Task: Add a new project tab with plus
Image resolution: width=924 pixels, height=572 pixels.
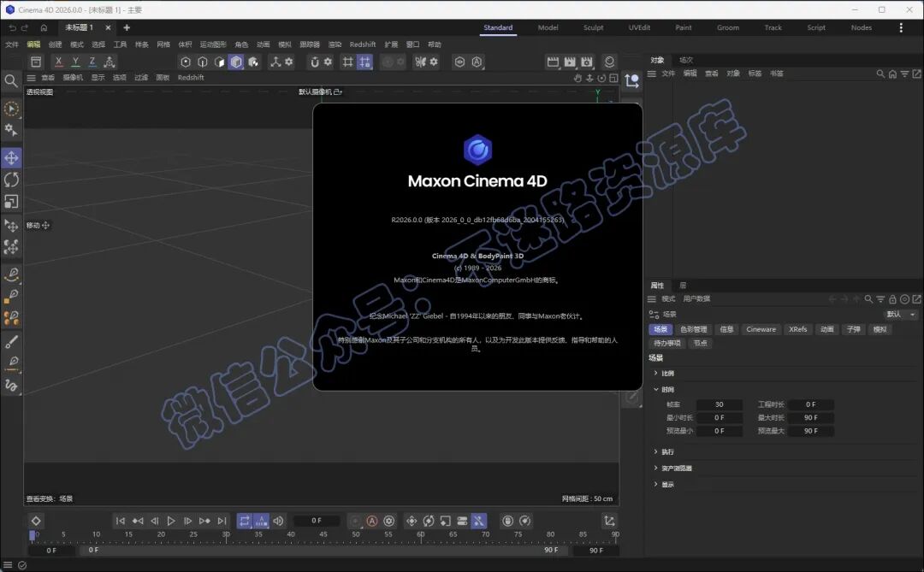Action: (127, 27)
